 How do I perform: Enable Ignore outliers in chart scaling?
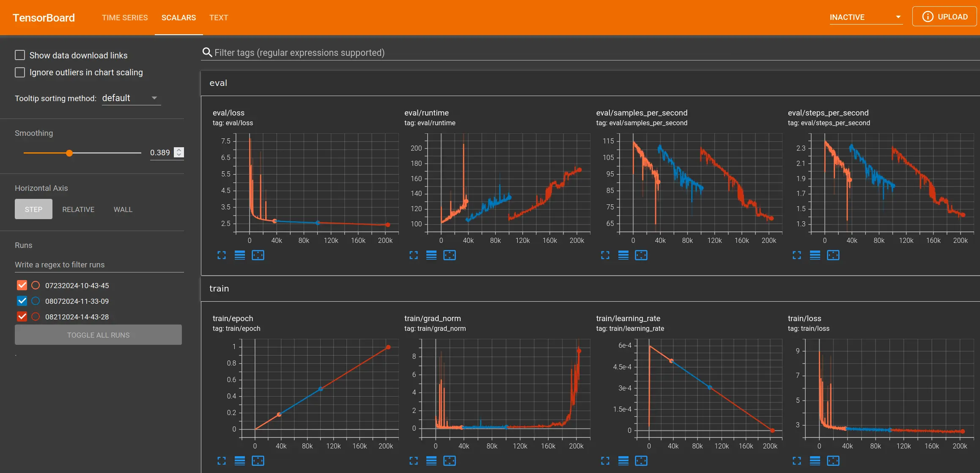pos(20,72)
